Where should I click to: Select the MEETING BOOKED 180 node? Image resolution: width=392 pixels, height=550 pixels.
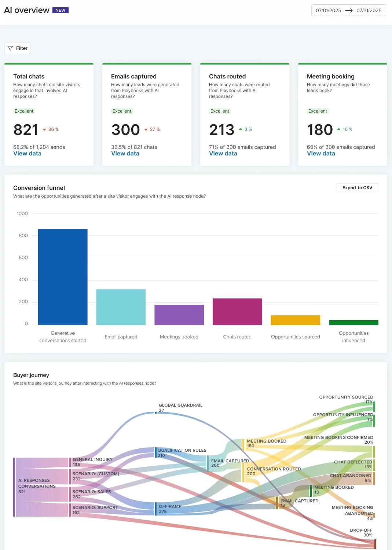243,445
